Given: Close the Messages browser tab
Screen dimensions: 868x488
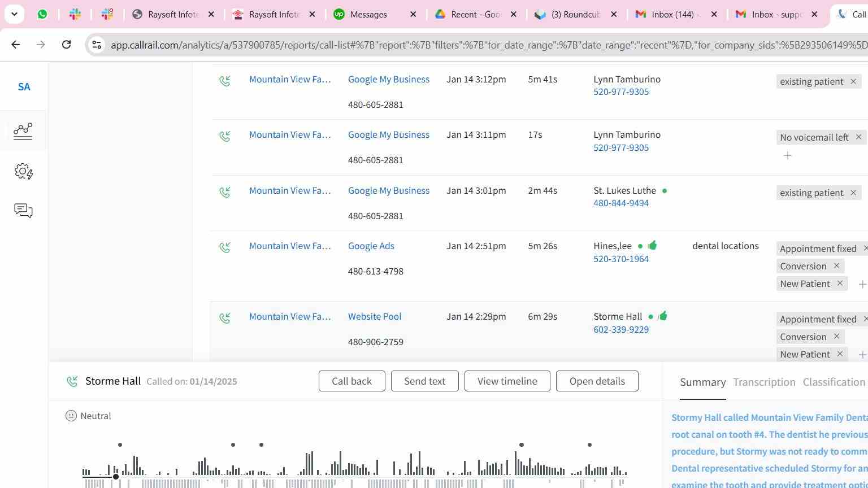Looking at the screenshot, I should (x=413, y=14).
